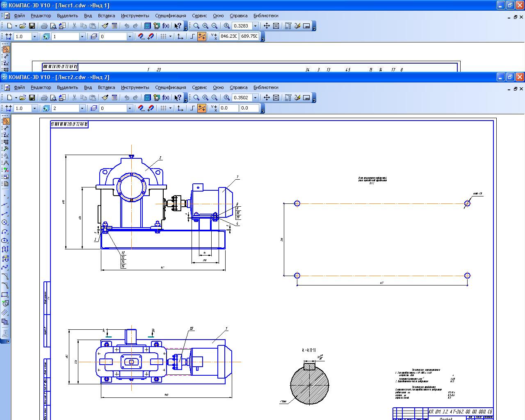The image size is (525, 420).
Task: Click Save icon in Лист2 window toolbar
Action: (32, 98)
